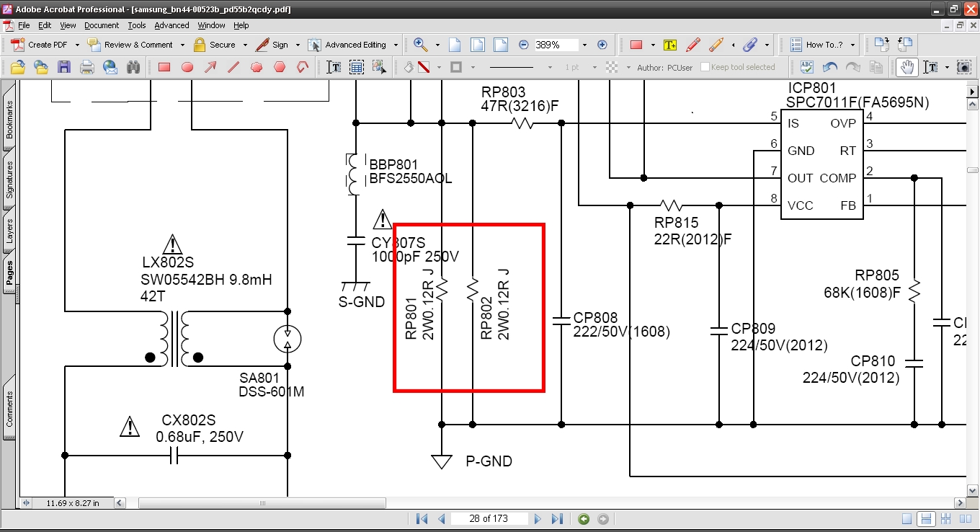Select the Pencil markup tool
This screenshot has height=532, width=980.
pos(693,45)
